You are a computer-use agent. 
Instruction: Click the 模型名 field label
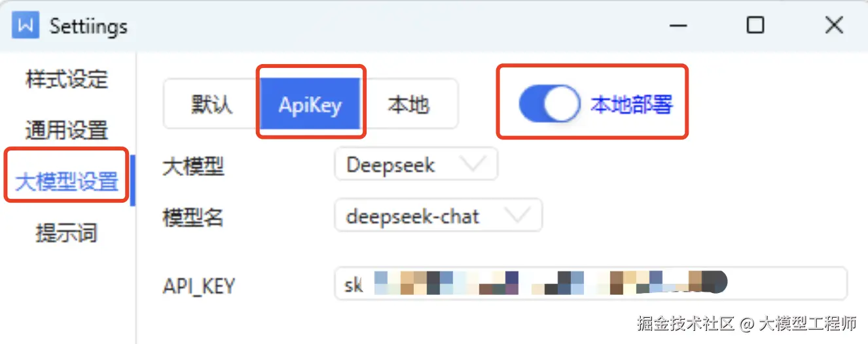(x=192, y=216)
